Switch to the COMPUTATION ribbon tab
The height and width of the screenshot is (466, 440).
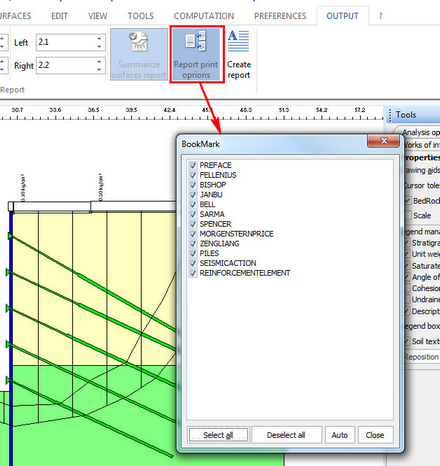pyautogui.click(x=204, y=16)
